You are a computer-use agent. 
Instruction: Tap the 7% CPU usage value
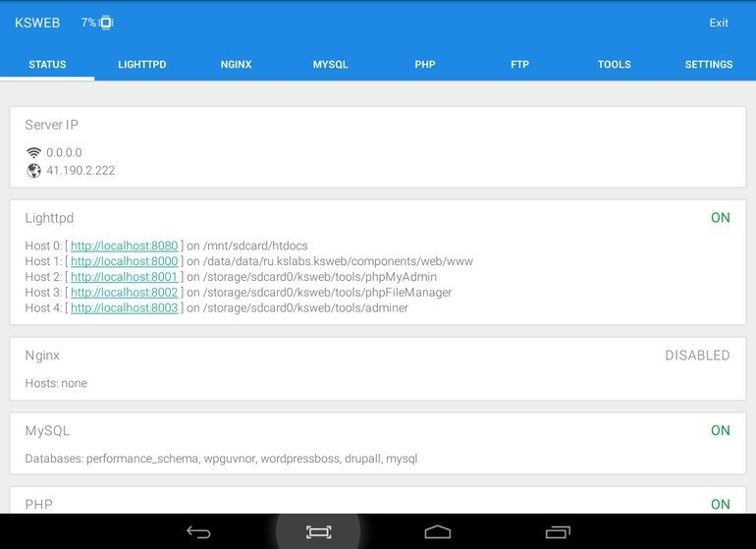pyautogui.click(x=88, y=23)
